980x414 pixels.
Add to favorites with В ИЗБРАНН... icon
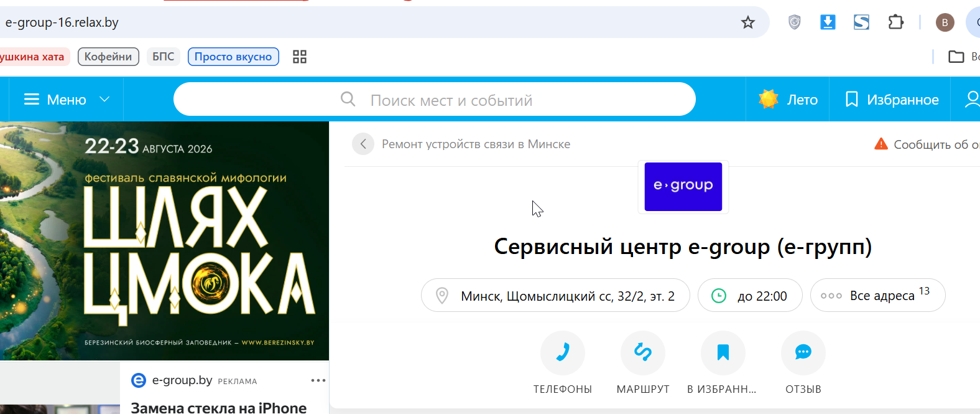[x=723, y=353]
